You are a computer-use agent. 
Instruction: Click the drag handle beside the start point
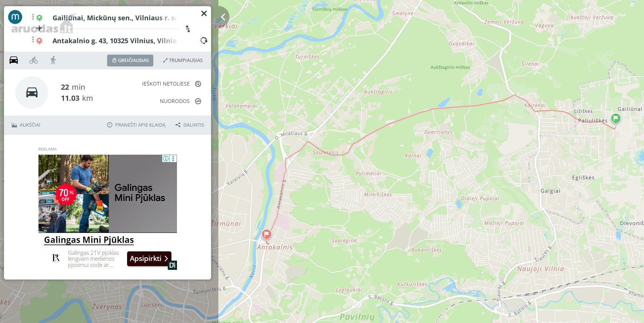point(33,17)
